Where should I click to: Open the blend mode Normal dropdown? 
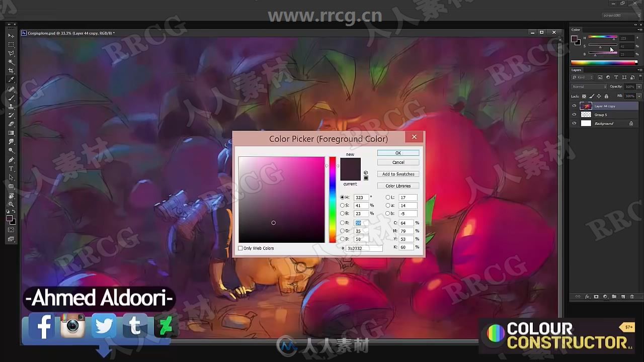[x=589, y=86]
